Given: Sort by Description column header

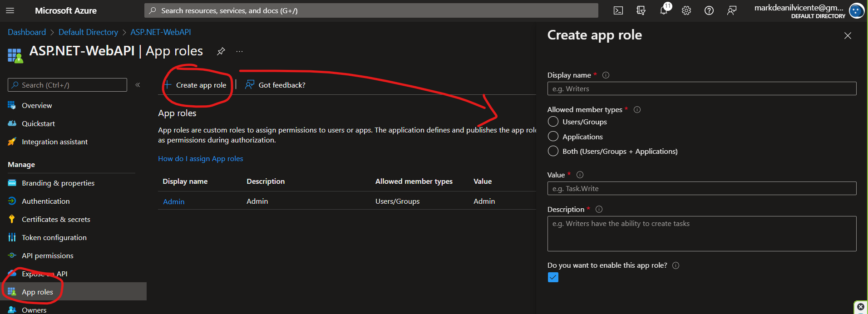Looking at the screenshot, I should [266, 181].
